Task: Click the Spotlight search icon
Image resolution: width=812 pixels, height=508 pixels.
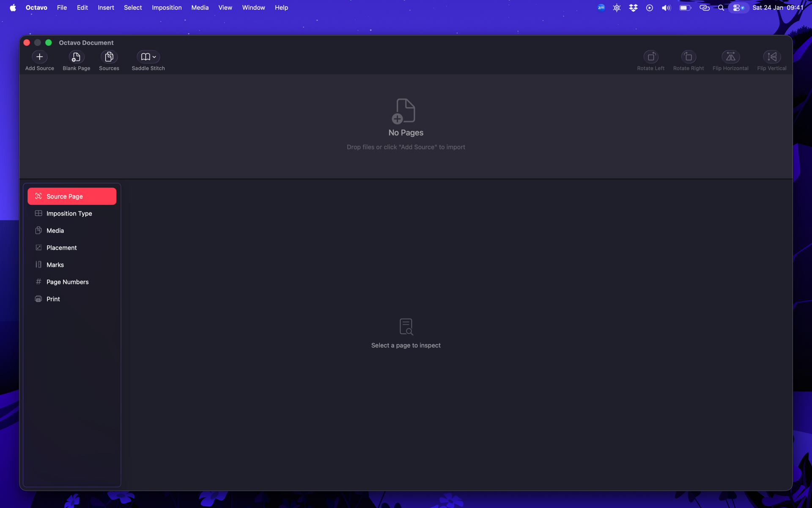Action: pyautogui.click(x=721, y=8)
